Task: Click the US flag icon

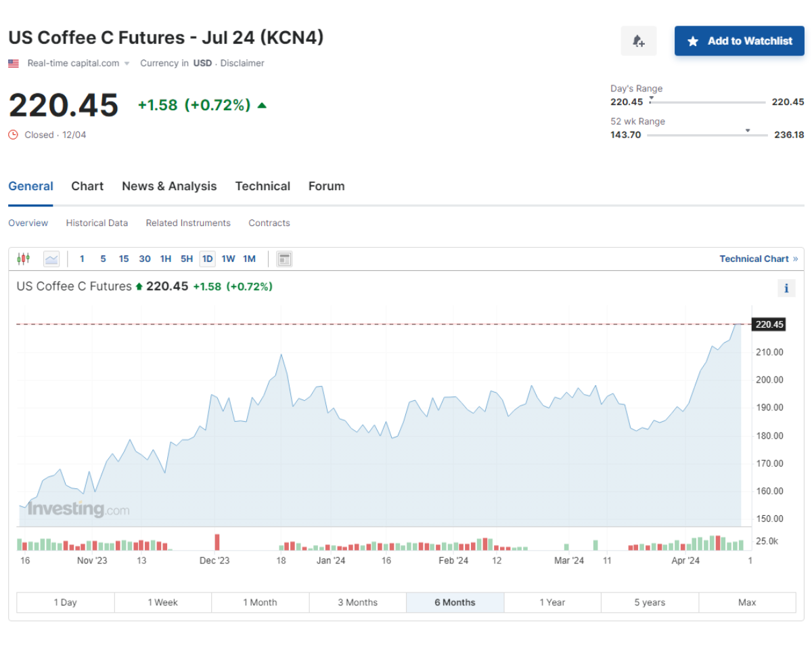Action: 14,64
